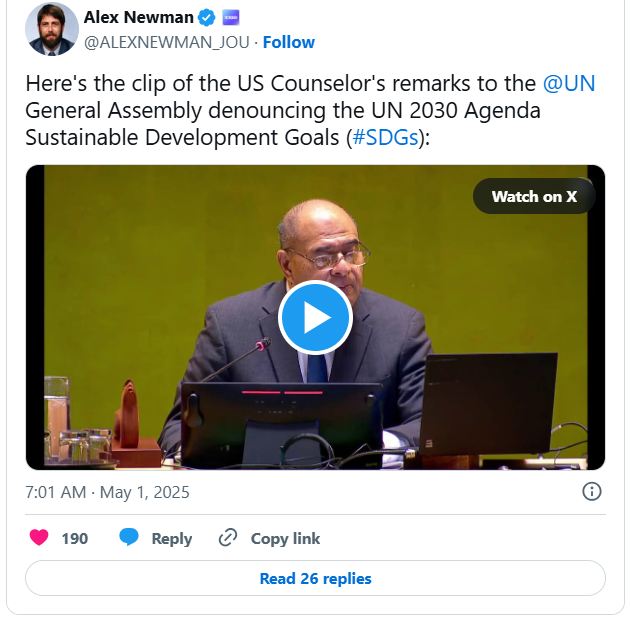Click the blue verified checkmark badge
631x618 pixels.
[207, 18]
